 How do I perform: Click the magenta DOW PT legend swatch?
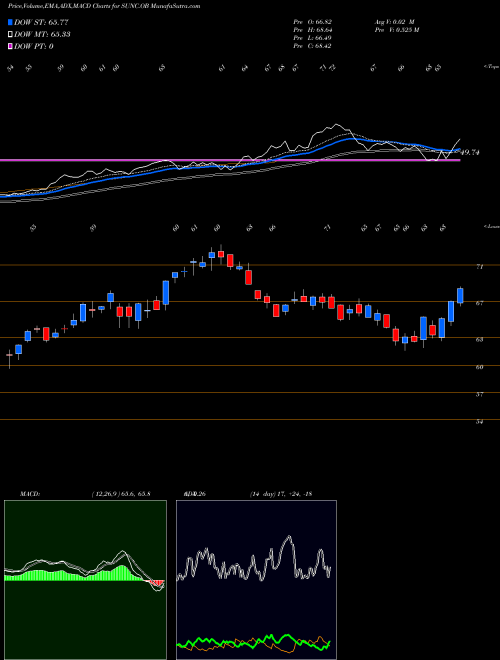click(11, 46)
